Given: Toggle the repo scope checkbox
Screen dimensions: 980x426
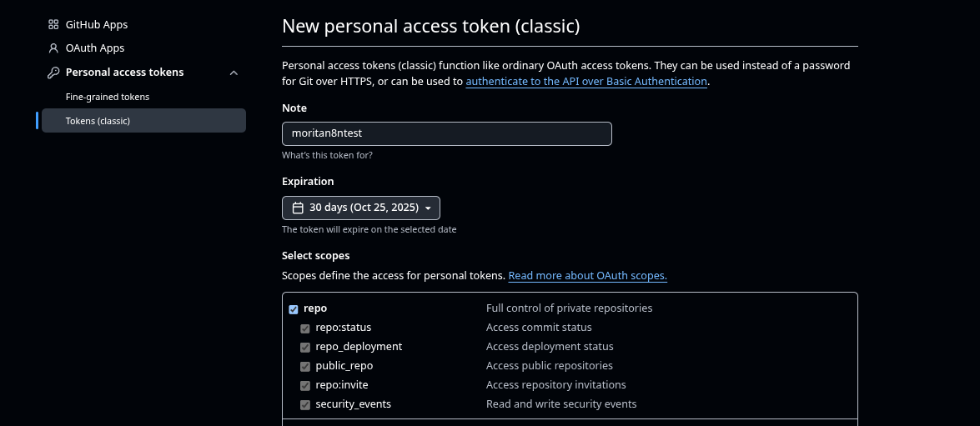Looking at the screenshot, I should click(x=294, y=309).
